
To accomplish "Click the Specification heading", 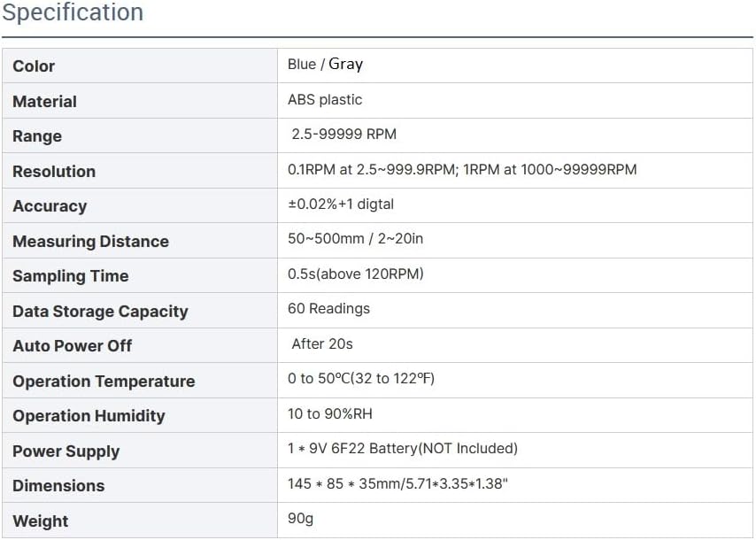I will pyautogui.click(x=72, y=13).
